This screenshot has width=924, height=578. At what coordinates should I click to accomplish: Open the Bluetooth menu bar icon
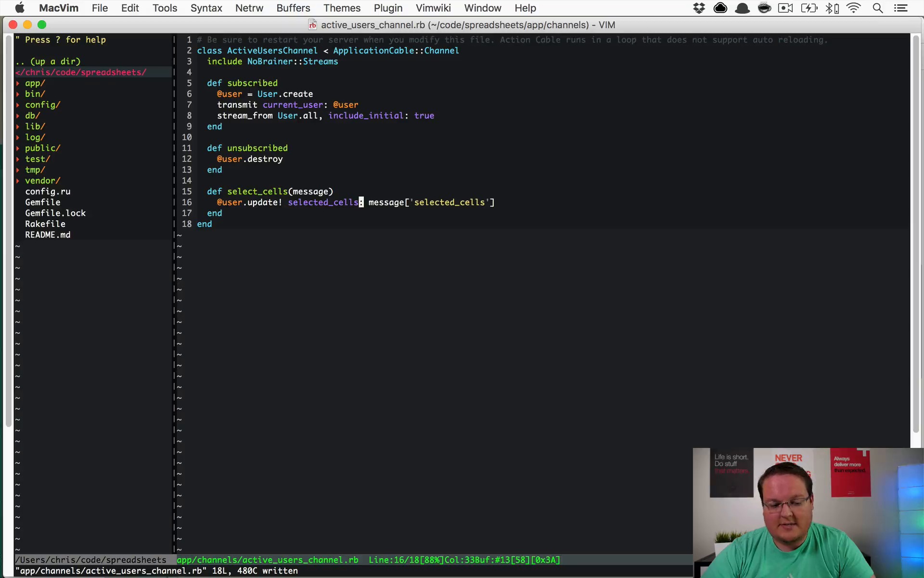(832, 8)
